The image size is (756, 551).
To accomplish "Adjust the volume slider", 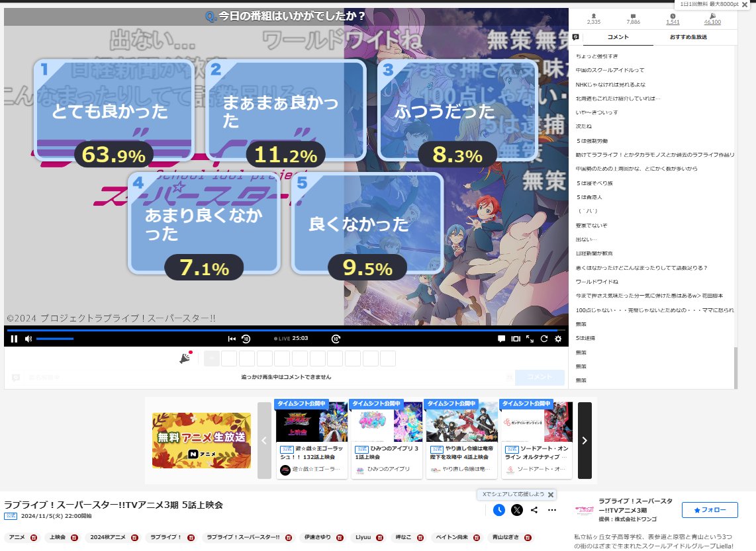I will pos(55,339).
